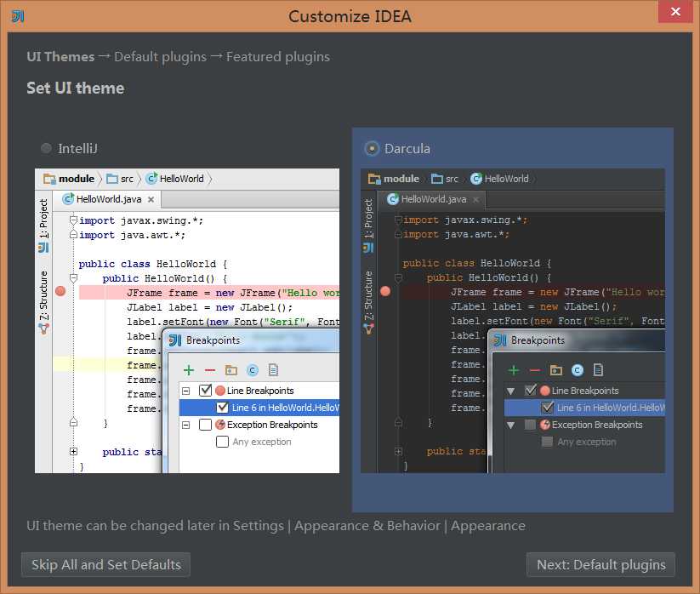Click red breakpoint dot in Darcula preview gutter
The height and width of the screenshot is (594, 700).
(x=385, y=291)
